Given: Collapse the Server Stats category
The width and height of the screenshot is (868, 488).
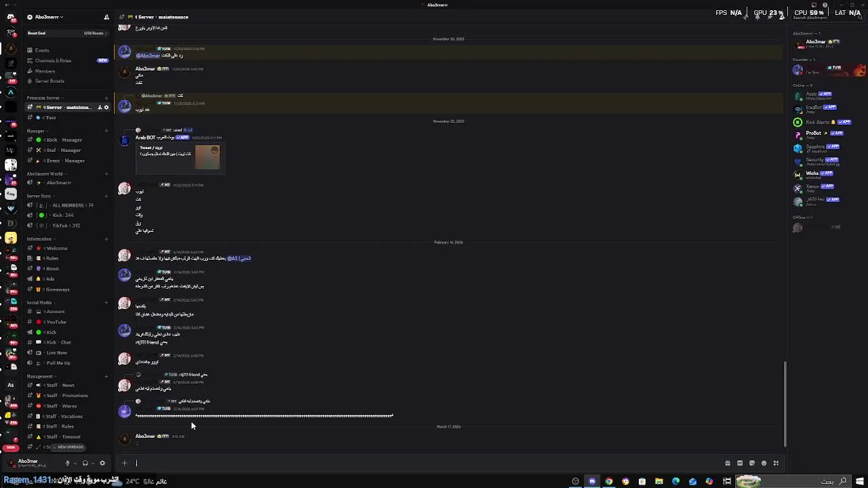Looking at the screenshot, I should pos(39,196).
